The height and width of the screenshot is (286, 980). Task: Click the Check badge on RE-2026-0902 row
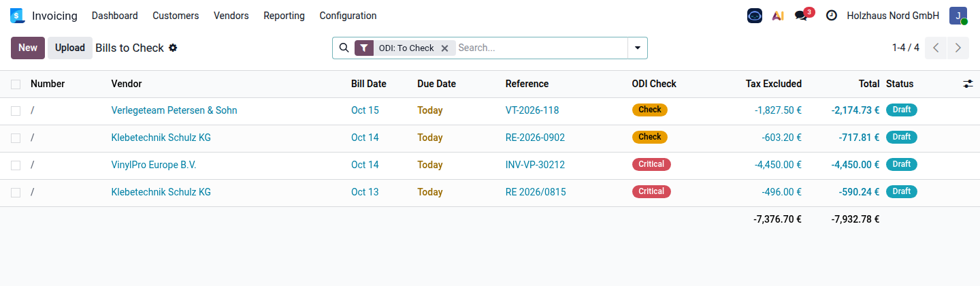tap(650, 137)
